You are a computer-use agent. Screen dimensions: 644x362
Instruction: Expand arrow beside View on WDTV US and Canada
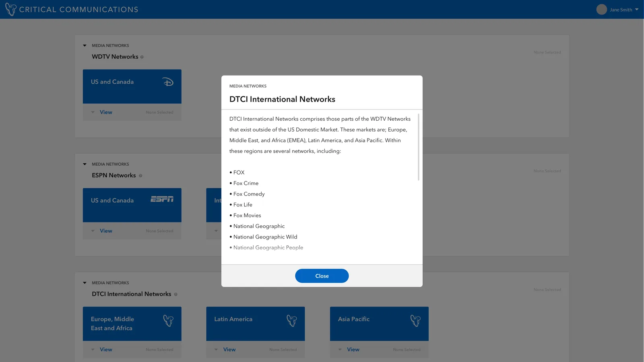click(x=93, y=112)
